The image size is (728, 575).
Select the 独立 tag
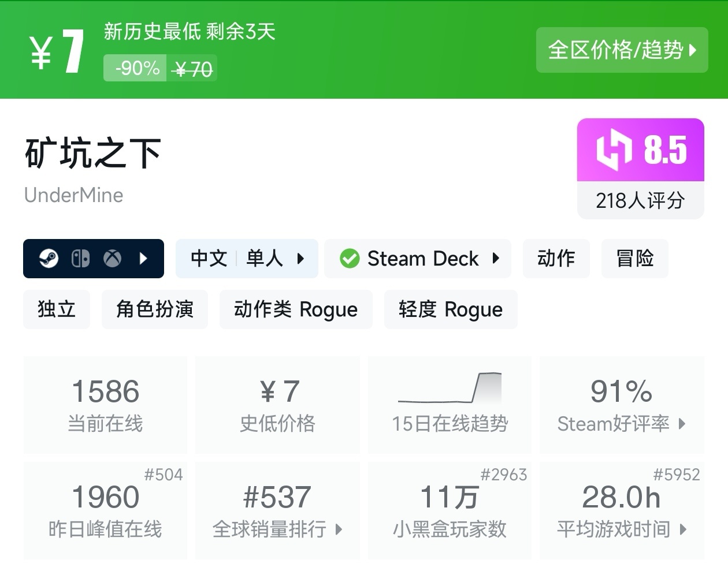[57, 309]
